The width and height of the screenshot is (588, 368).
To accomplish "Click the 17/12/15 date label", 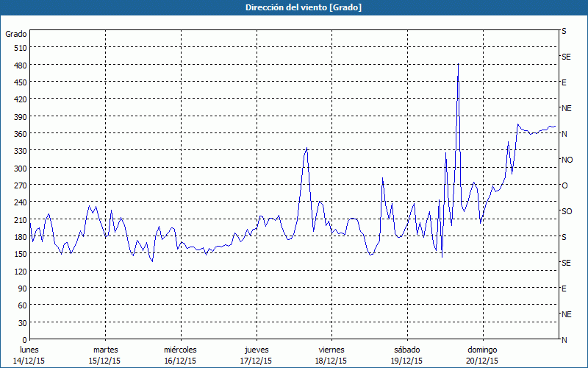I will (x=256, y=361).
